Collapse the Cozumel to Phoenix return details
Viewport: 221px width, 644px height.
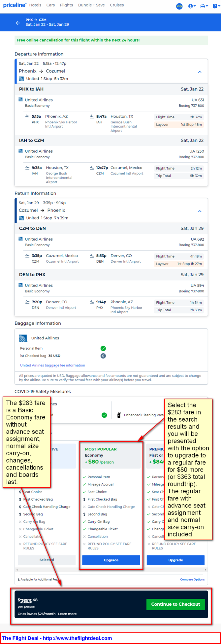pos(200,211)
